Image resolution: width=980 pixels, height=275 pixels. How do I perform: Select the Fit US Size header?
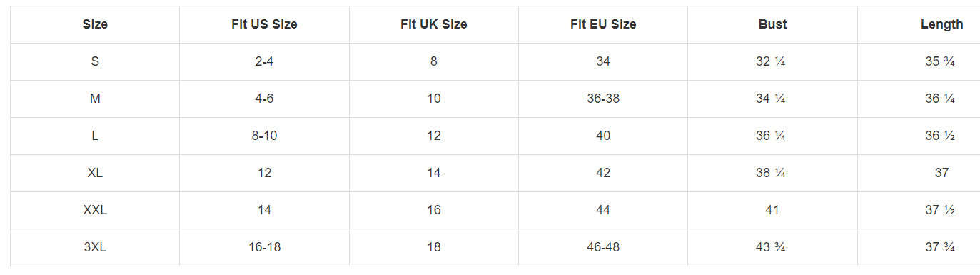click(264, 24)
